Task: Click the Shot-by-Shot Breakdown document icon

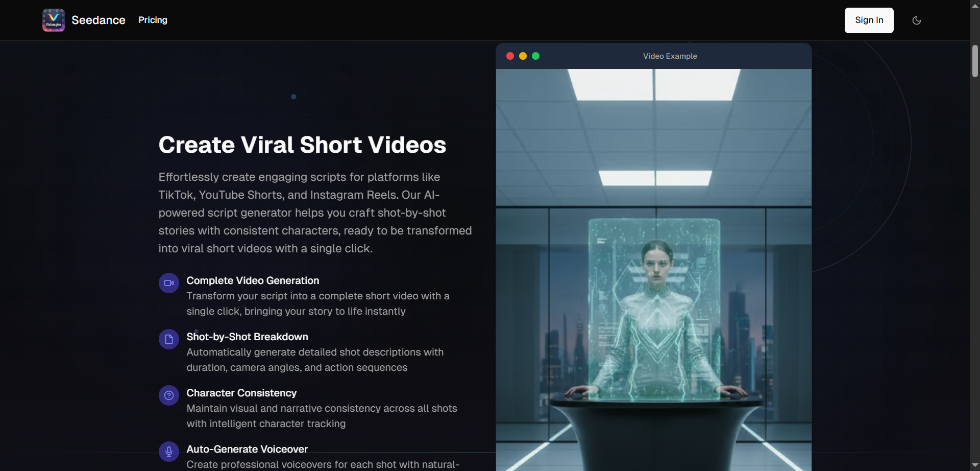Action: [x=168, y=339]
